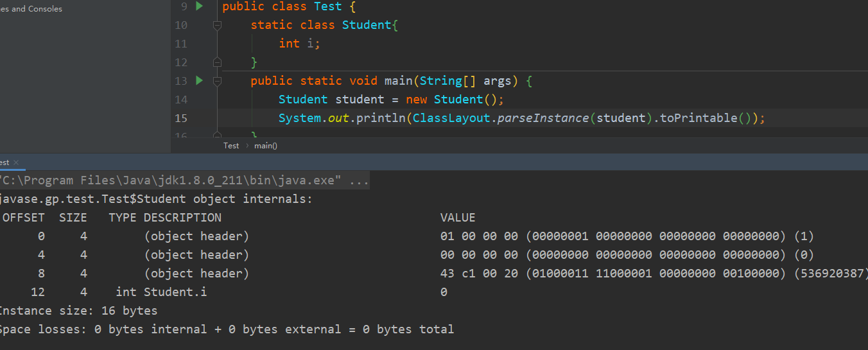Click the 'String[] args' parameter on line 13
The width and height of the screenshot is (868, 350).
pyautogui.click(x=465, y=81)
